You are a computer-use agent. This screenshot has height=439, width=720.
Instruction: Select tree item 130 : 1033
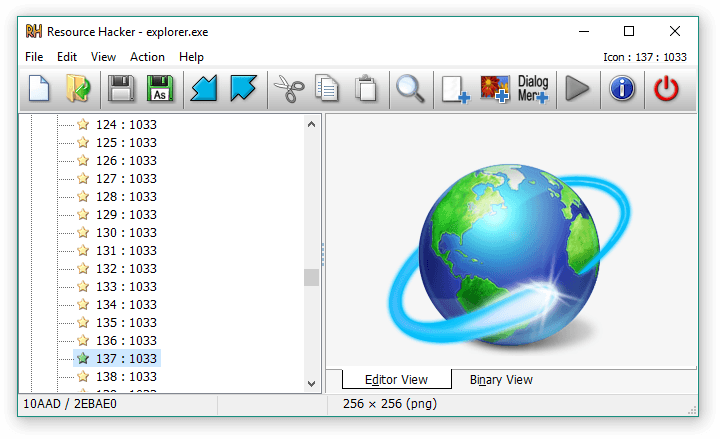tap(126, 232)
